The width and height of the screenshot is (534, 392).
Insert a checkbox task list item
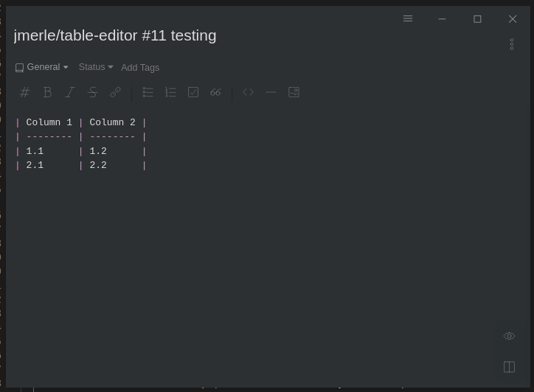coord(193,92)
